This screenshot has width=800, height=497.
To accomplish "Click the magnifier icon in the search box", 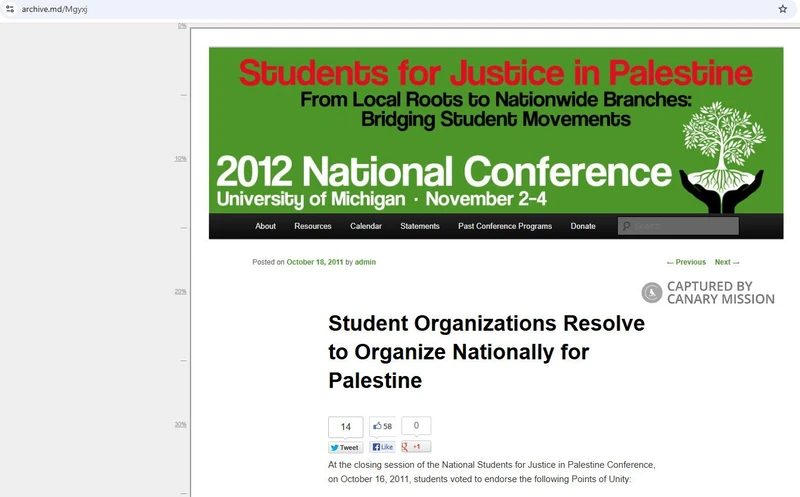I will [x=627, y=226].
